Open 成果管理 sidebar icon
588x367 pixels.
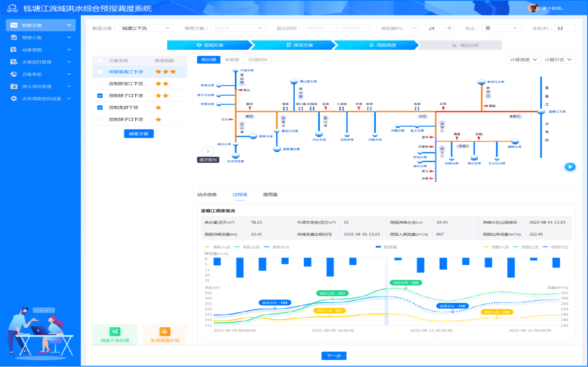14,50
